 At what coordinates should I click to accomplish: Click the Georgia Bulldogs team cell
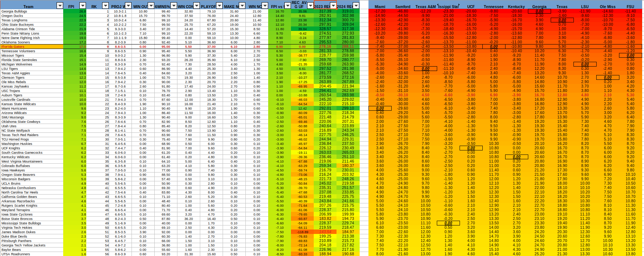click(x=32, y=11)
